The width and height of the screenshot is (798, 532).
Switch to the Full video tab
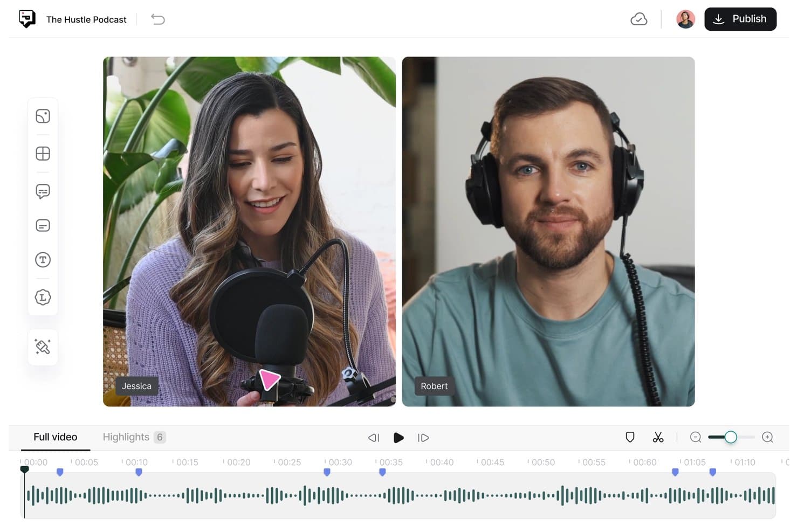[x=55, y=437]
